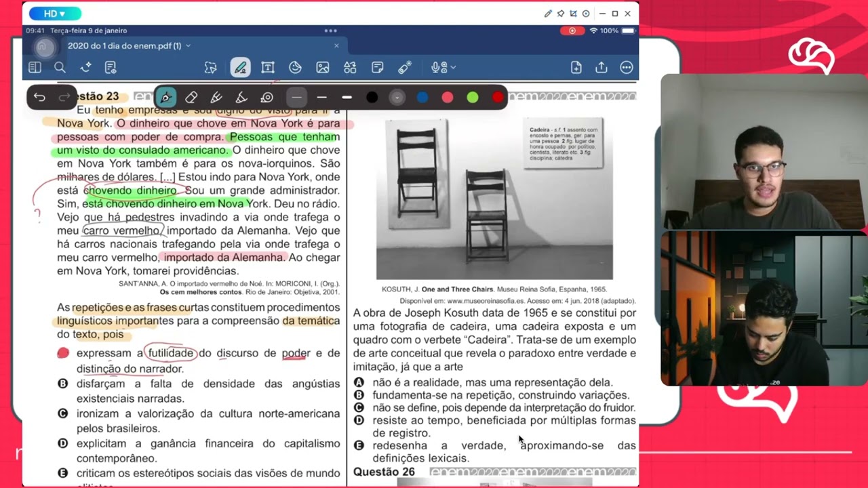
Task: Add a new page
Action: click(576, 67)
